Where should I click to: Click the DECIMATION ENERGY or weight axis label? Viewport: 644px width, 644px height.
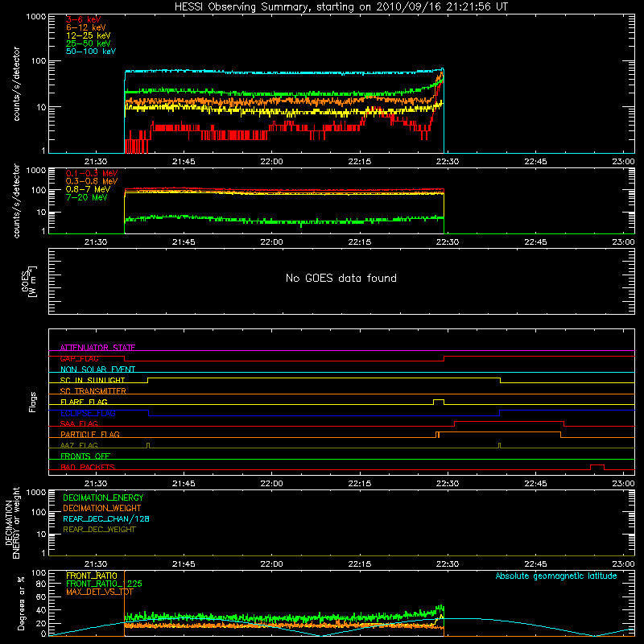point(12,522)
